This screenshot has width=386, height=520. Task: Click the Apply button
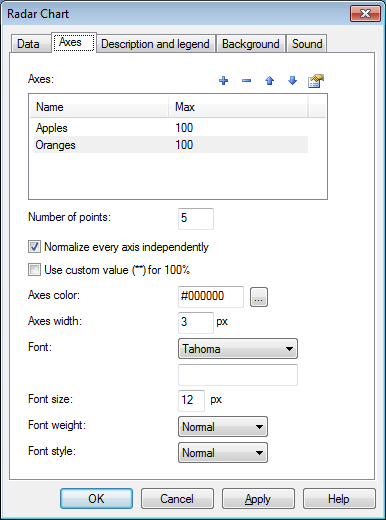click(x=258, y=499)
